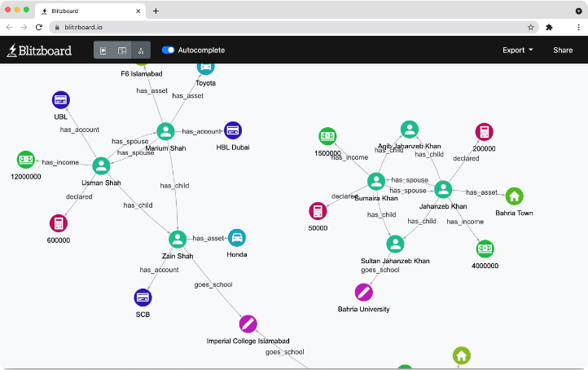Click the has_asset label near Bahria Town
Image resolution: width=588 pixels, height=370 pixels.
[x=481, y=192]
